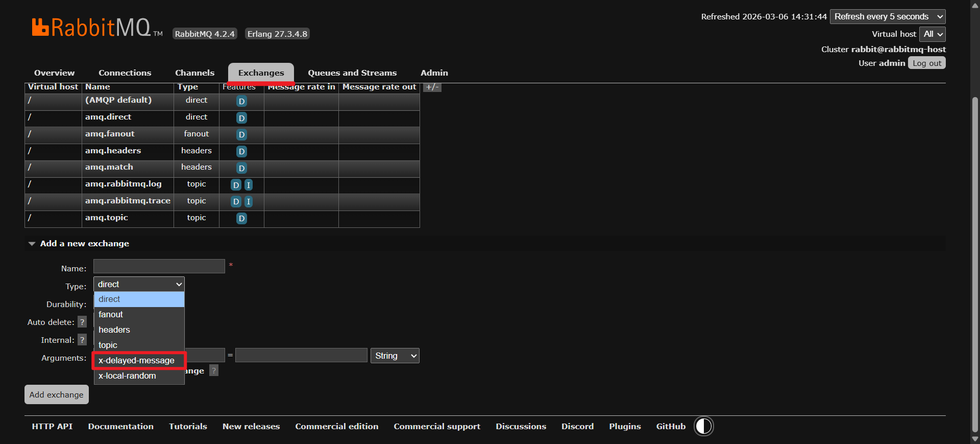
Task: Click the RabbitMQ logo
Action: coord(97,28)
